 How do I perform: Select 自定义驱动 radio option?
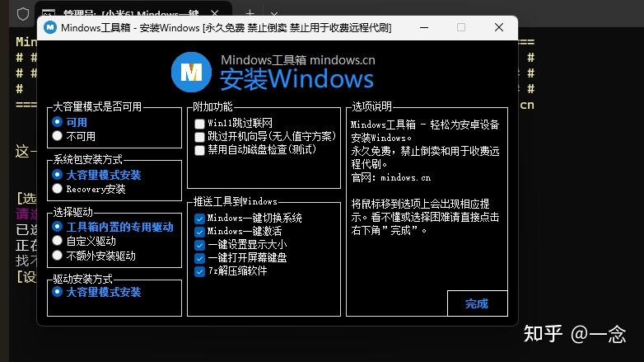[x=84, y=241]
